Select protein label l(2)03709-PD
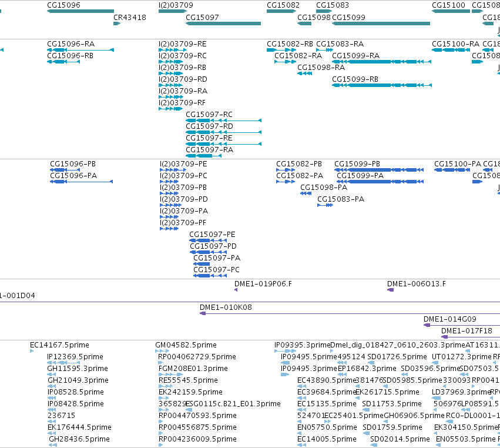The image size is (500, 448). point(184,199)
